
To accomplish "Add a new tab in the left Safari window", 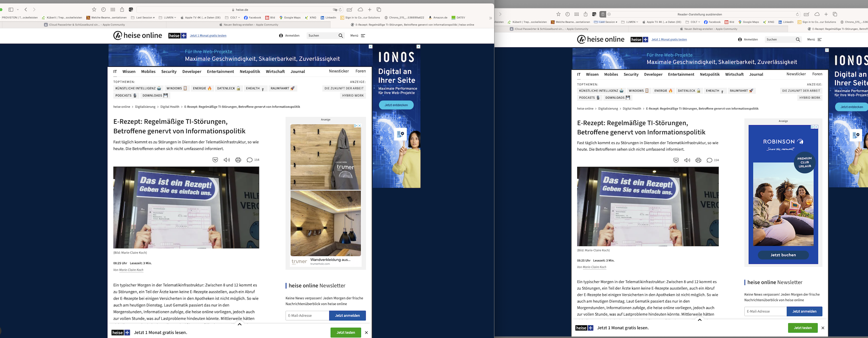I will [369, 10].
